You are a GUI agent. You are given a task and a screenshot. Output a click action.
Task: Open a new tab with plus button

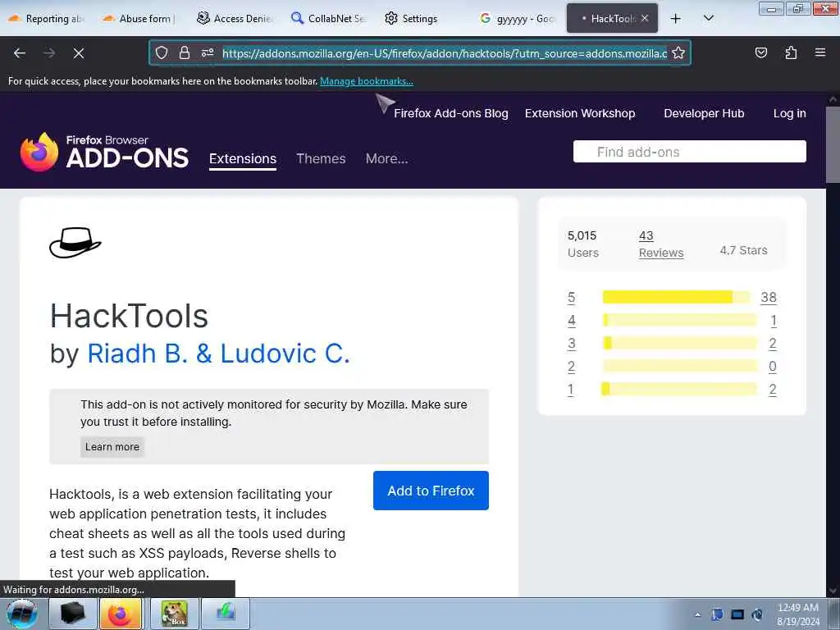coord(676,18)
